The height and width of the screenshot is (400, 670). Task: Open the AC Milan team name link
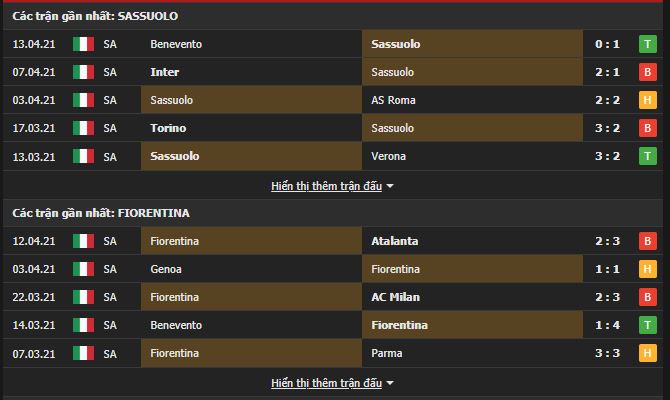(x=395, y=297)
